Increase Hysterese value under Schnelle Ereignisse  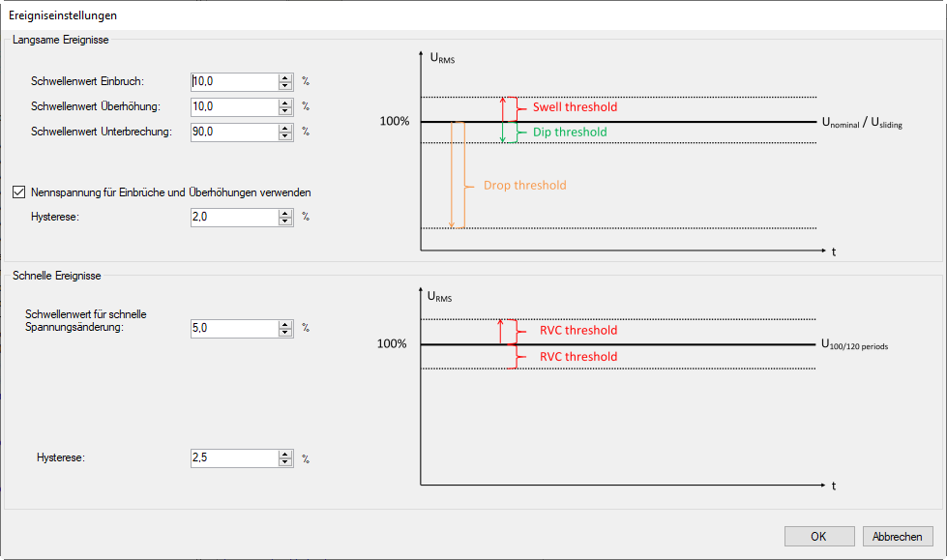tap(285, 454)
